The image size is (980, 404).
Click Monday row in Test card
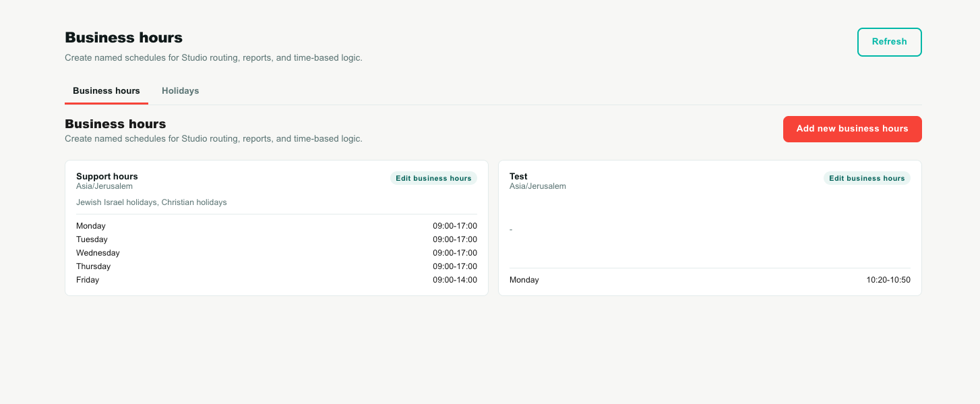click(x=710, y=280)
